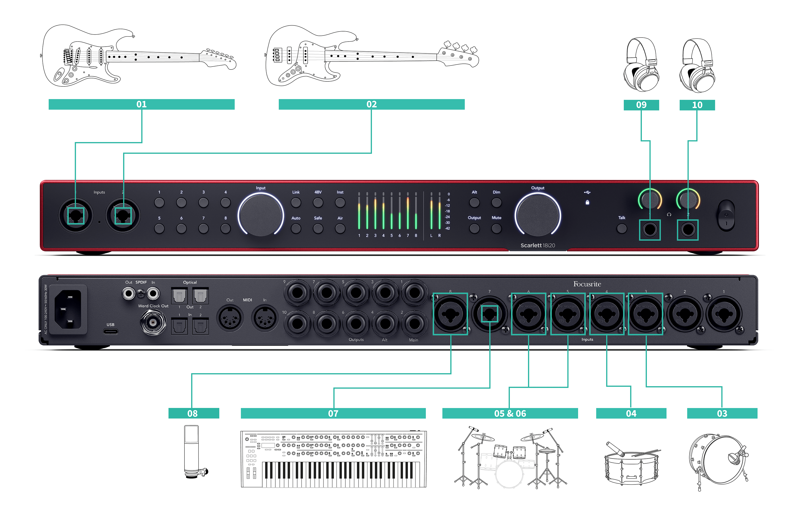Click rear line output jack 10
This screenshot has height=516, width=812.
(297, 324)
